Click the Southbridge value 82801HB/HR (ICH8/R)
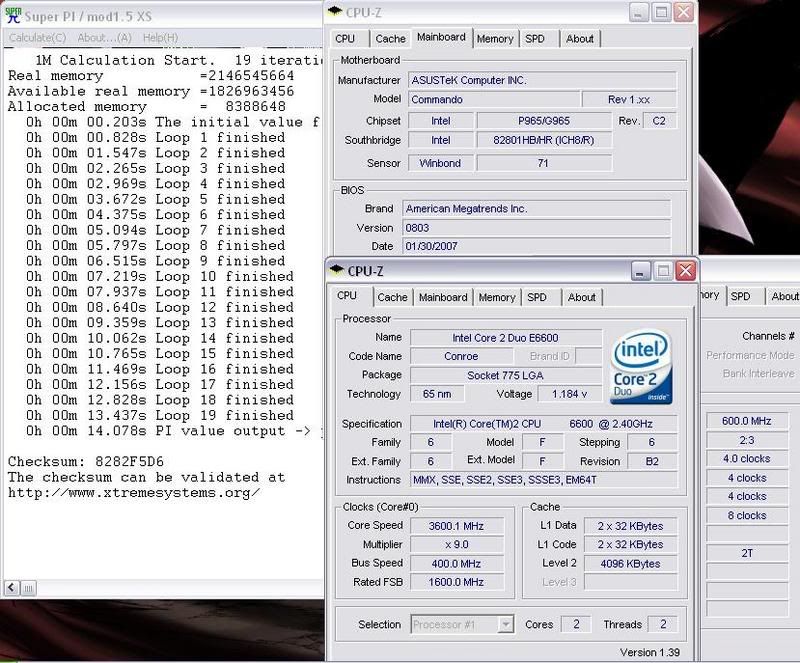Screen dimensions: 800x663 544,140
